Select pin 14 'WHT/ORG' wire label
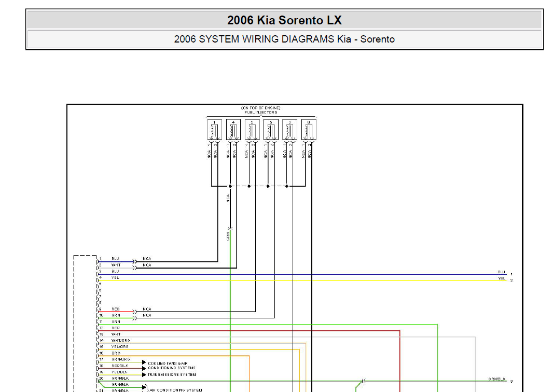Screen dimensions: 553x392 [x=121, y=341]
